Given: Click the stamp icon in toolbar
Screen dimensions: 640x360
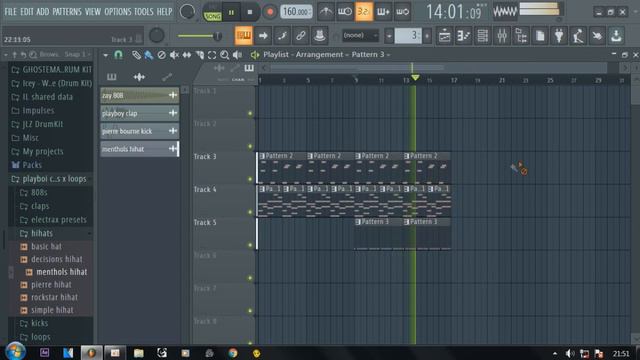Looking at the screenshot, I should [x=320, y=36].
